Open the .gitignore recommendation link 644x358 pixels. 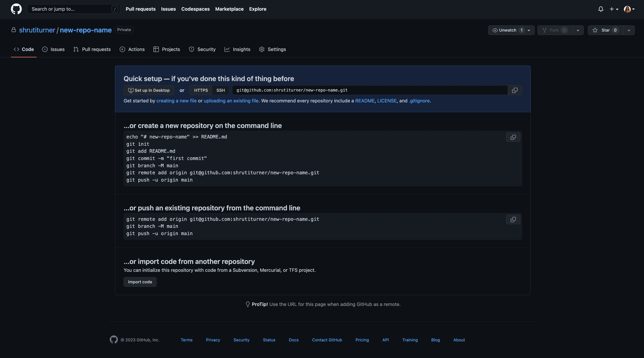coord(419,101)
